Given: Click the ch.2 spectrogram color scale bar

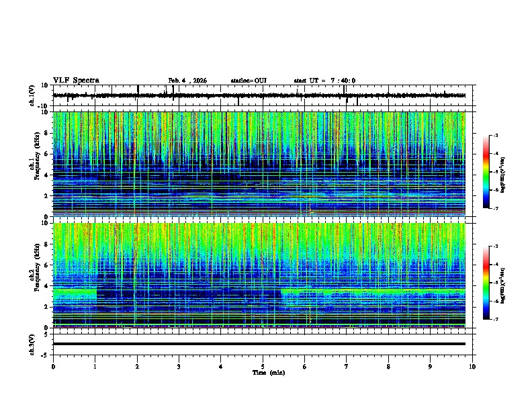Looking at the screenshot, I should (x=486, y=283).
